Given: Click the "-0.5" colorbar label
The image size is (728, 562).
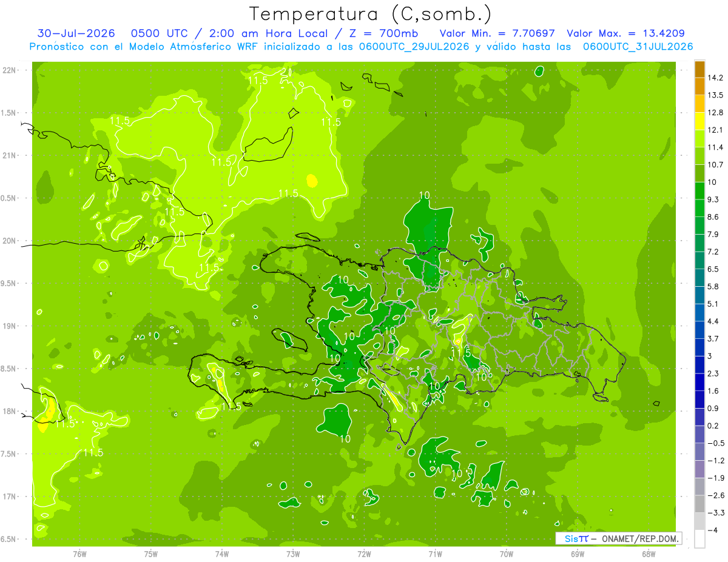Looking at the screenshot, I should click(716, 443).
